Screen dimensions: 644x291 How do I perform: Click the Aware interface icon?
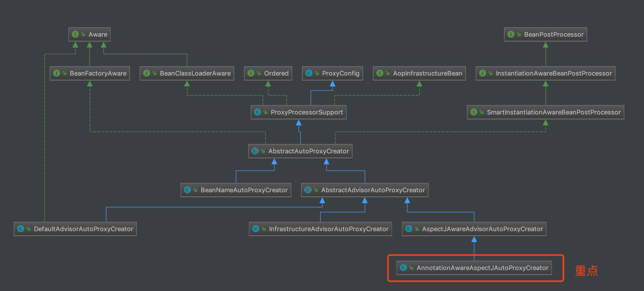(75, 34)
